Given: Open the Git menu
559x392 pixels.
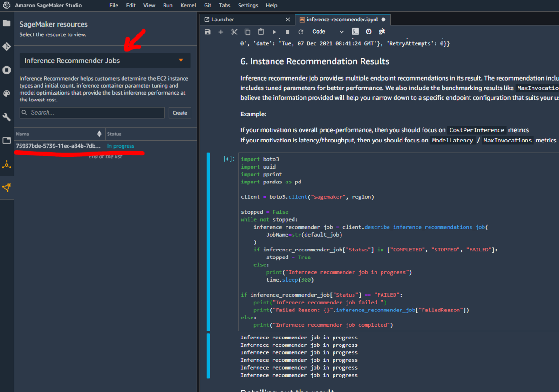Looking at the screenshot, I should point(207,6).
